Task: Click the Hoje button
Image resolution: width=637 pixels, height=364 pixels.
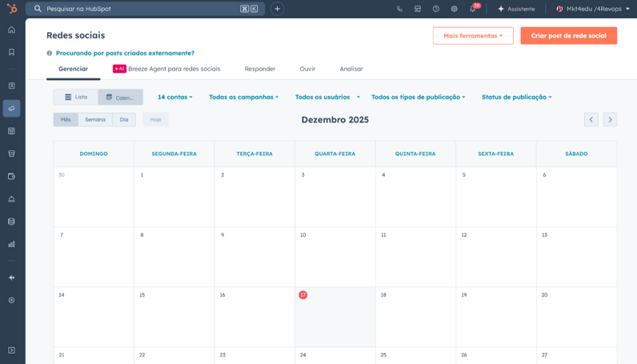Action: [155, 119]
